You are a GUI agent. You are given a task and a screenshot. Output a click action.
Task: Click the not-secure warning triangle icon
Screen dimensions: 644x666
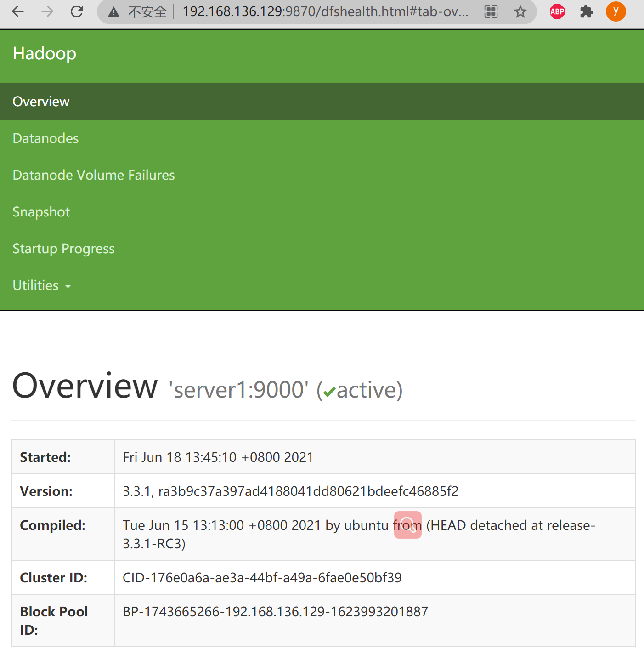coord(113,12)
